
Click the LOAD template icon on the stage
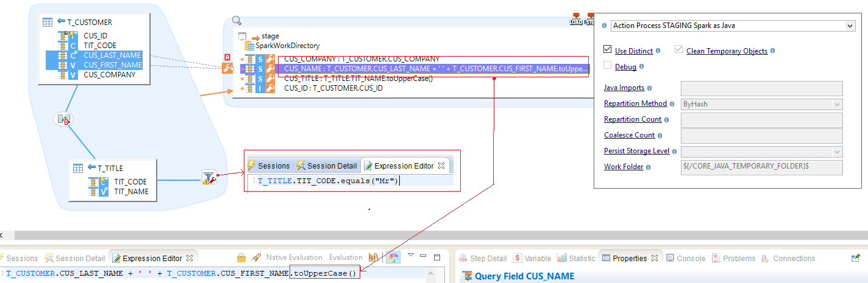pos(575,19)
